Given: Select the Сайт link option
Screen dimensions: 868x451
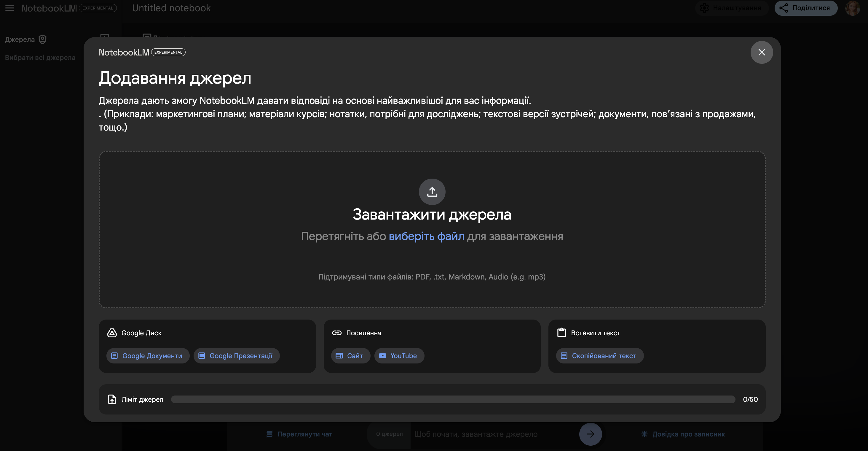Looking at the screenshot, I should [x=350, y=355].
